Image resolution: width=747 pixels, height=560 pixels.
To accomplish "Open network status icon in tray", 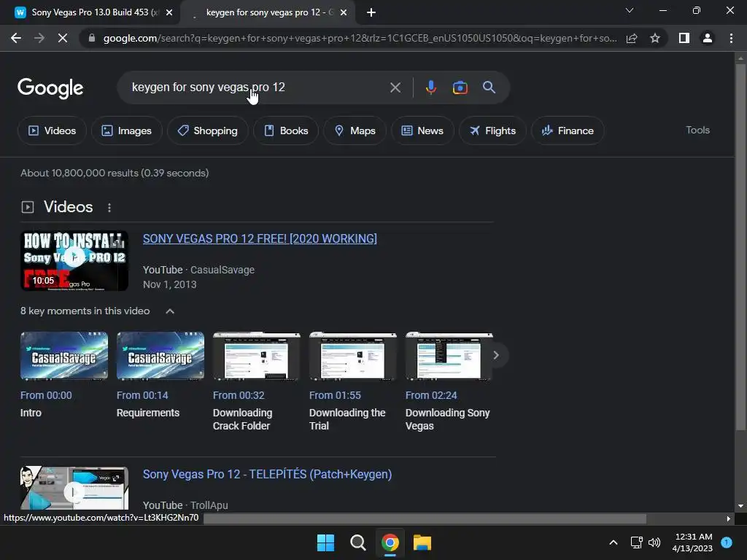I will pos(636,542).
